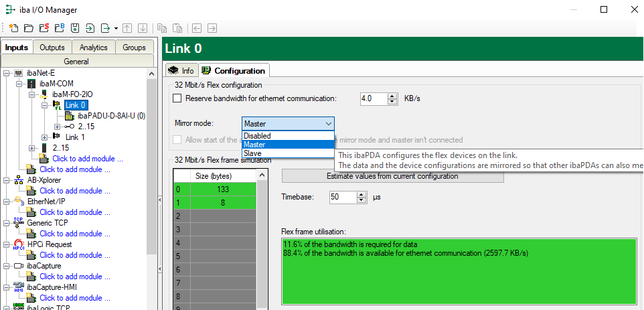Click Estimate values from current configuration
Viewport: 644px width, 310px height.
392,176
